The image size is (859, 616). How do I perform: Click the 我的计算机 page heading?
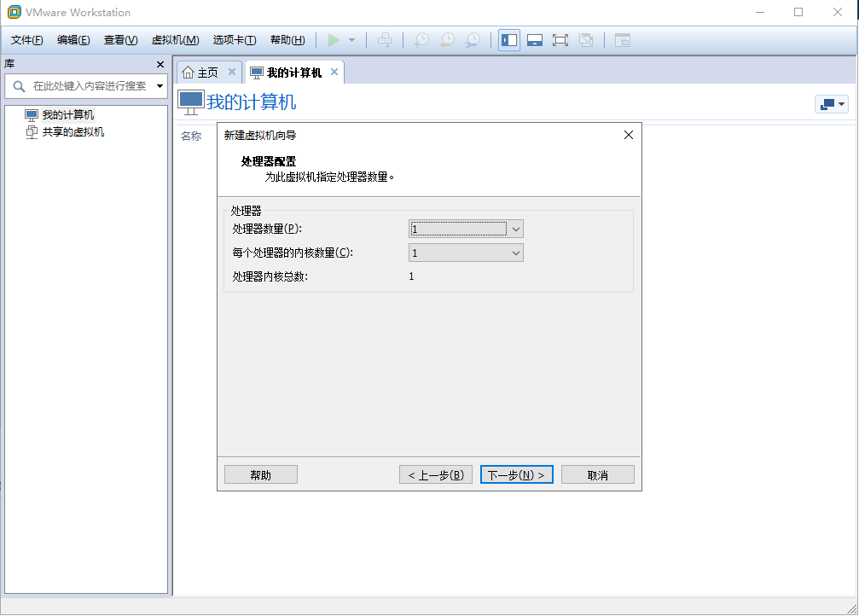pyautogui.click(x=251, y=102)
